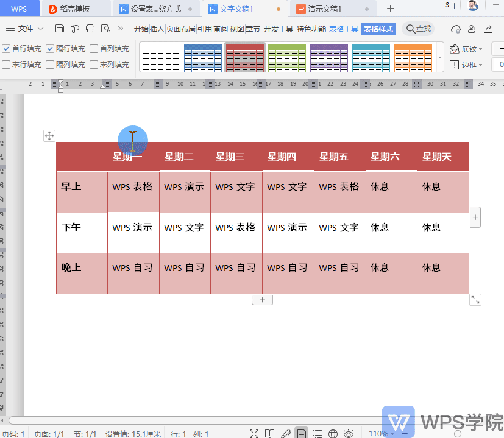
Task: Click the fullscreen icon in status bar
Action: (254, 434)
